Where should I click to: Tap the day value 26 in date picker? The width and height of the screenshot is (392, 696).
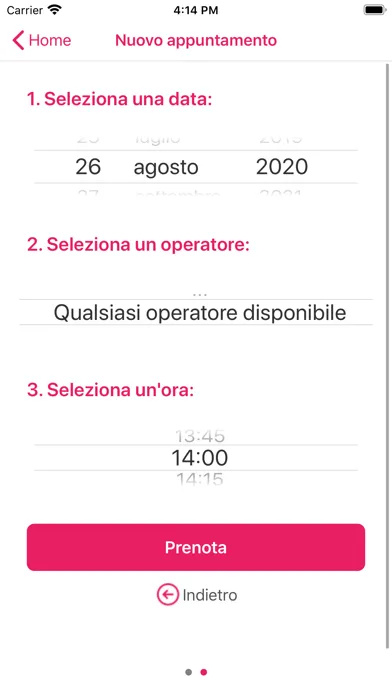pos(88,167)
